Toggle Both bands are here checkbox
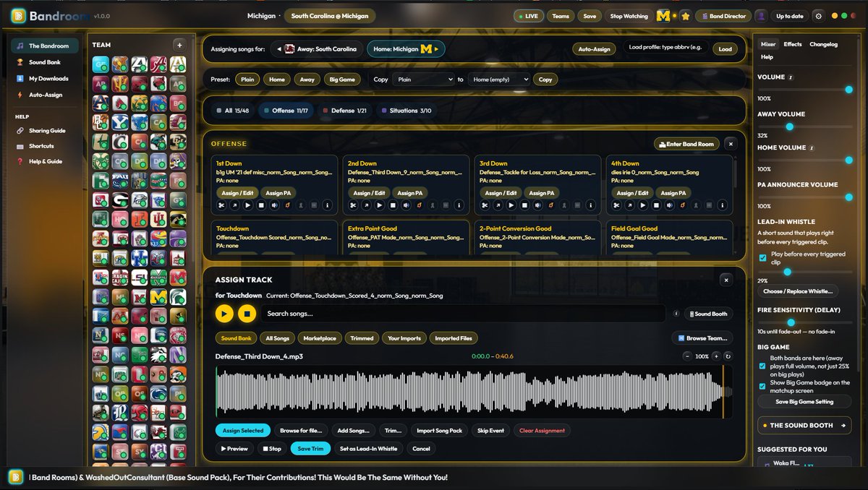Screen dimensions: 868x490 762,366
